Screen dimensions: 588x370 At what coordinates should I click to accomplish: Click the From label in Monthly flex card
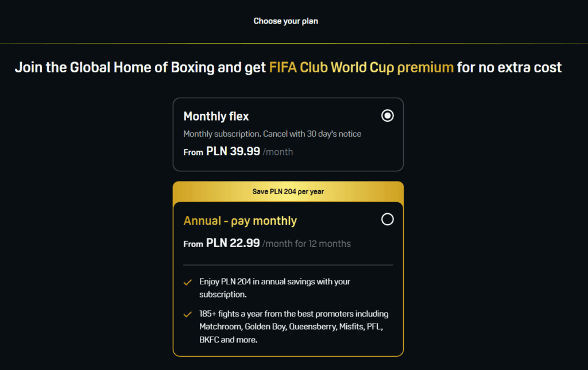tap(193, 152)
